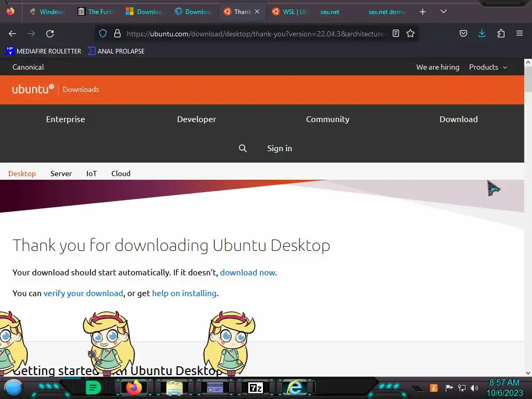Screen dimensions: 532x399
Task: Click the Downloads header link
Action: 81,89
